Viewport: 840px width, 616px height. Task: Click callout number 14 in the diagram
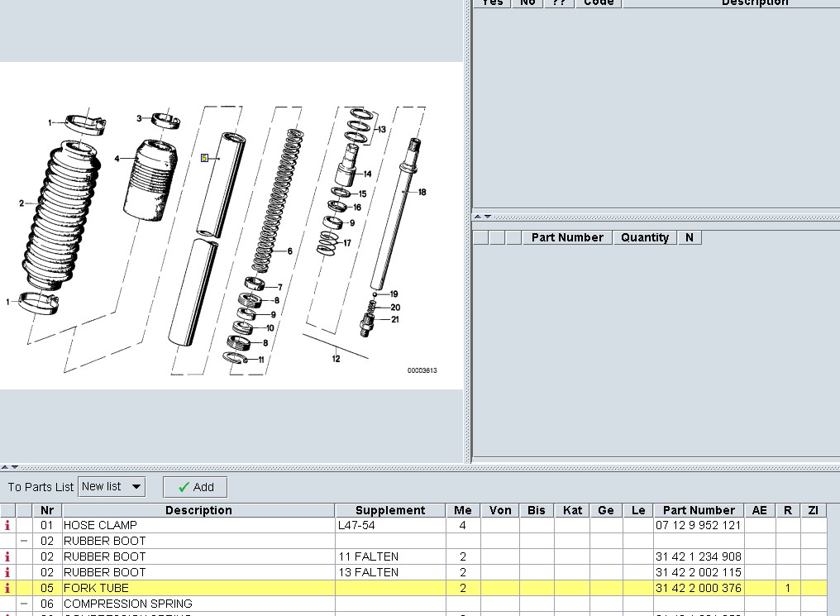click(367, 174)
